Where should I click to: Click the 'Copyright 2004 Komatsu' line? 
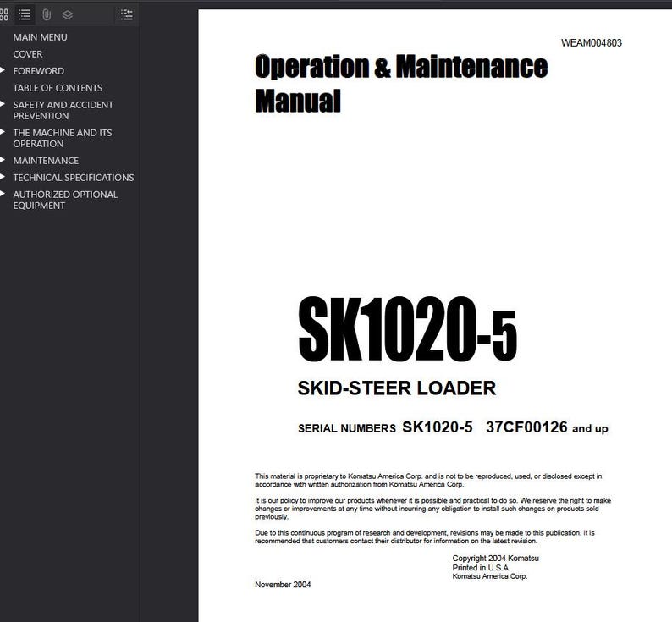tap(495, 559)
